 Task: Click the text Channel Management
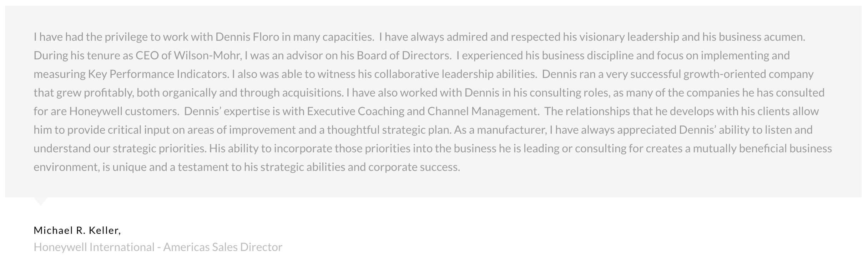(x=483, y=111)
